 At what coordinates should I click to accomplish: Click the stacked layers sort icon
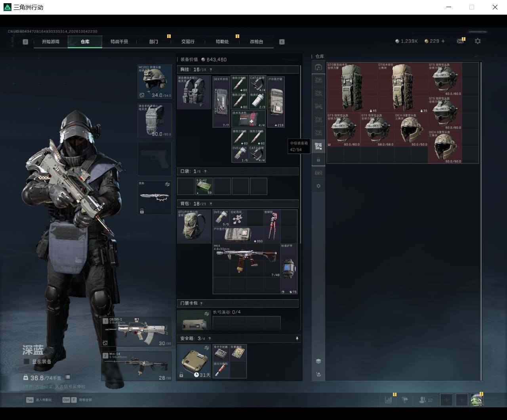(x=318, y=361)
